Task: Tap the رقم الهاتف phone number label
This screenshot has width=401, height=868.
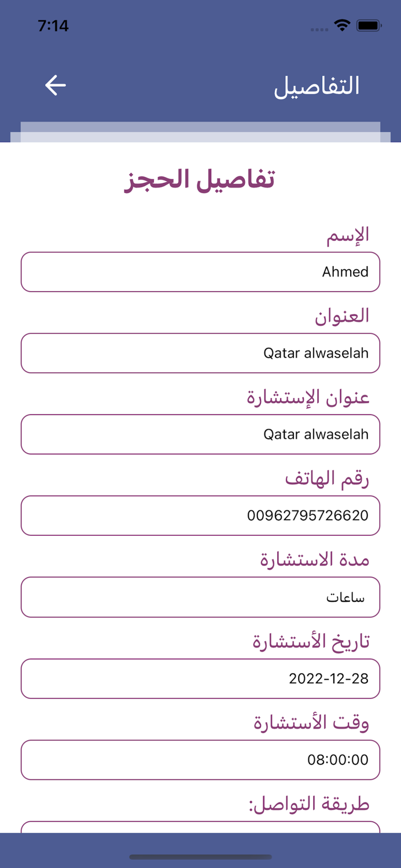Action: [x=337, y=479]
